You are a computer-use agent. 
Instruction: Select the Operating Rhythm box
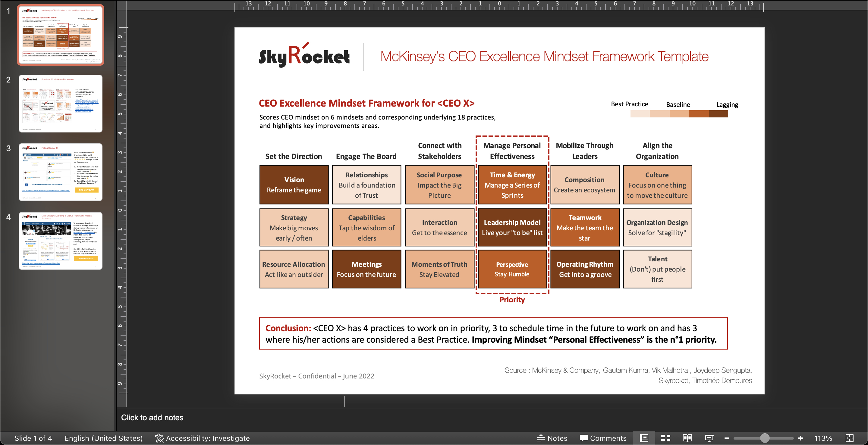coord(585,269)
